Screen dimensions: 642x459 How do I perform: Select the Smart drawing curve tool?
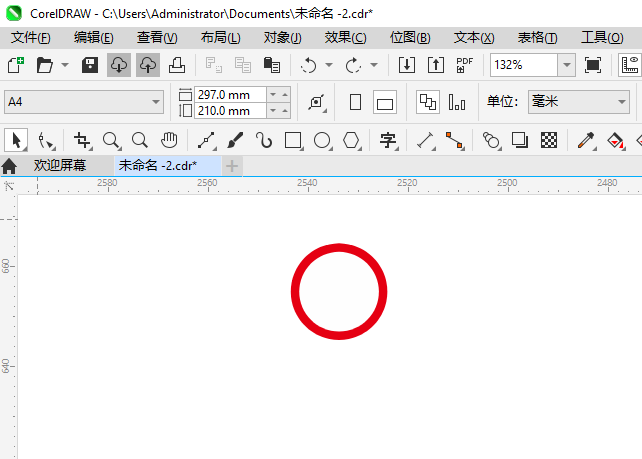(x=264, y=140)
